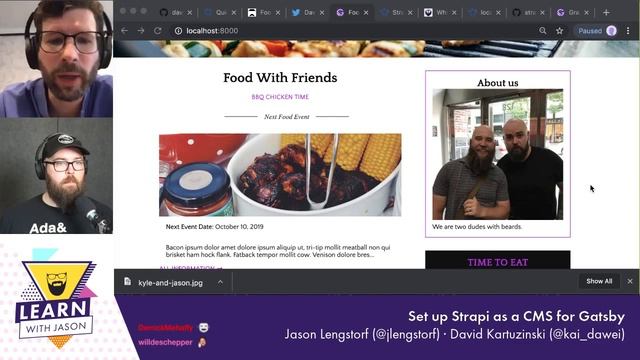Close the first GitHub 'dav' tab
Image resolution: width=640 pixels, height=360 pixels.
point(190,13)
